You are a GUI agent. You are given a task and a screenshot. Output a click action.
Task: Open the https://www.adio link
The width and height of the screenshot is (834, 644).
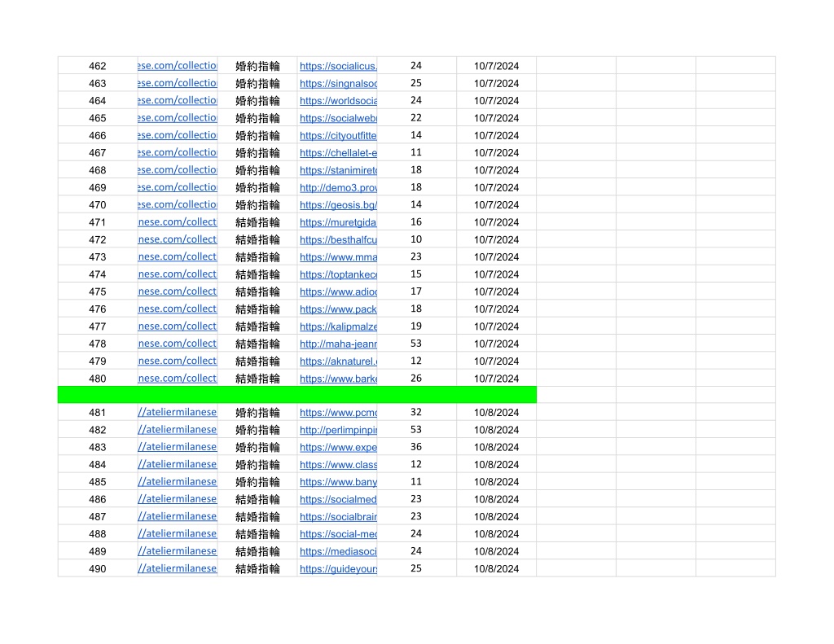pyautogui.click(x=338, y=292)
